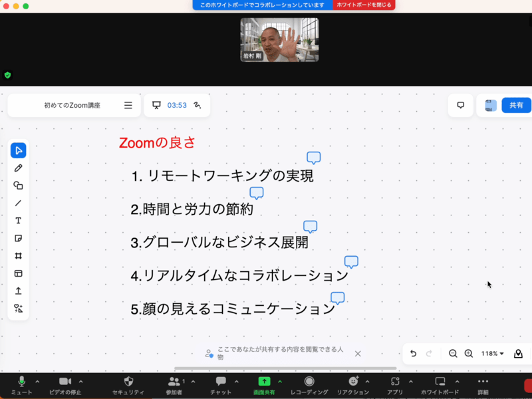Select the shapes tool in whiteboard toolbar
Viewport: 532px width, 399px height.
[x=19, y=186]
